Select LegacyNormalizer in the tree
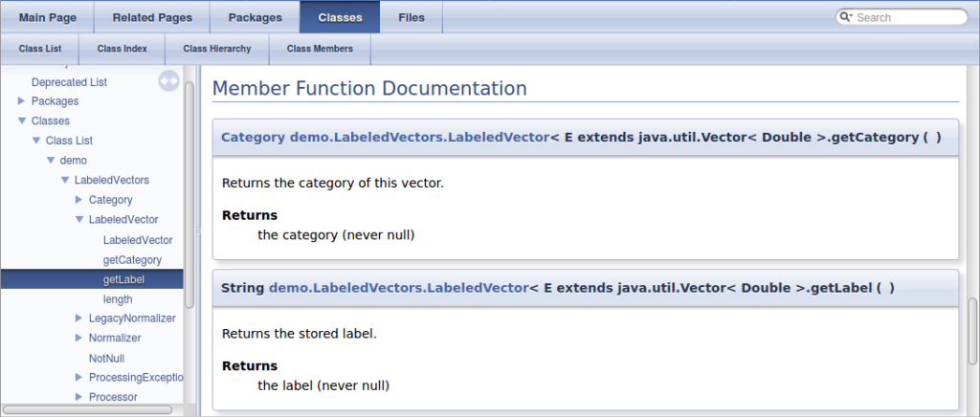 [132, 318]
